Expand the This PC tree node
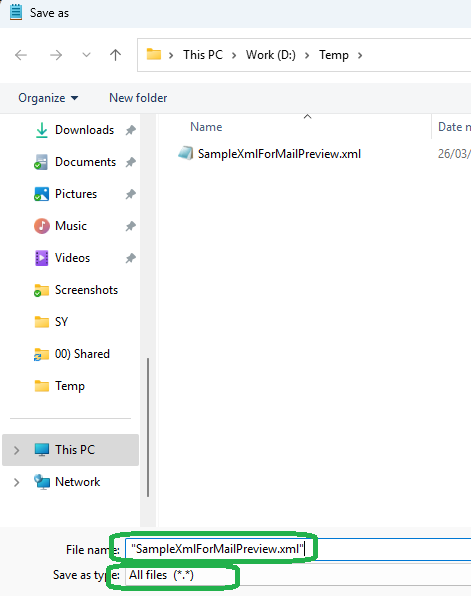The image size is (471, 596). pos(16,450)
